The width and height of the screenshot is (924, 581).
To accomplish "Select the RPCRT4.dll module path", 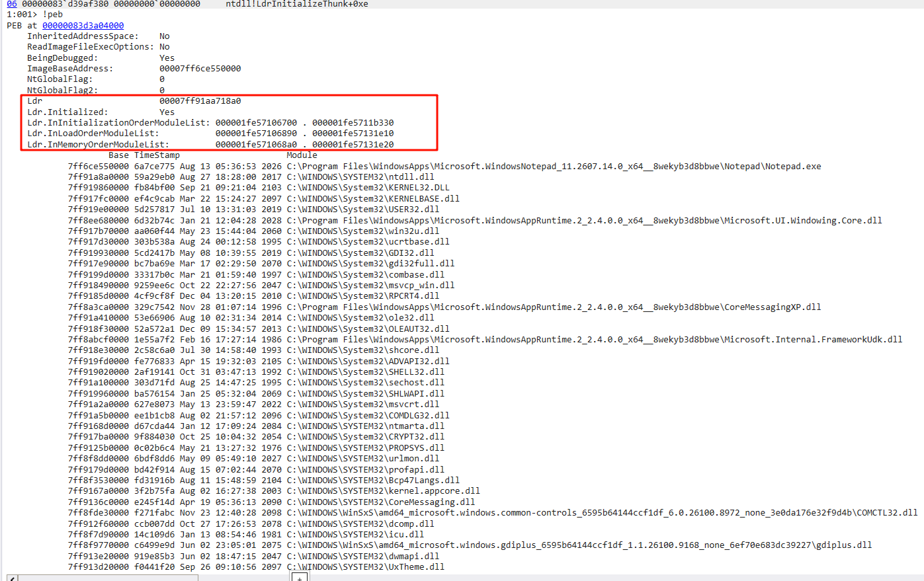I will pos(363,296).
